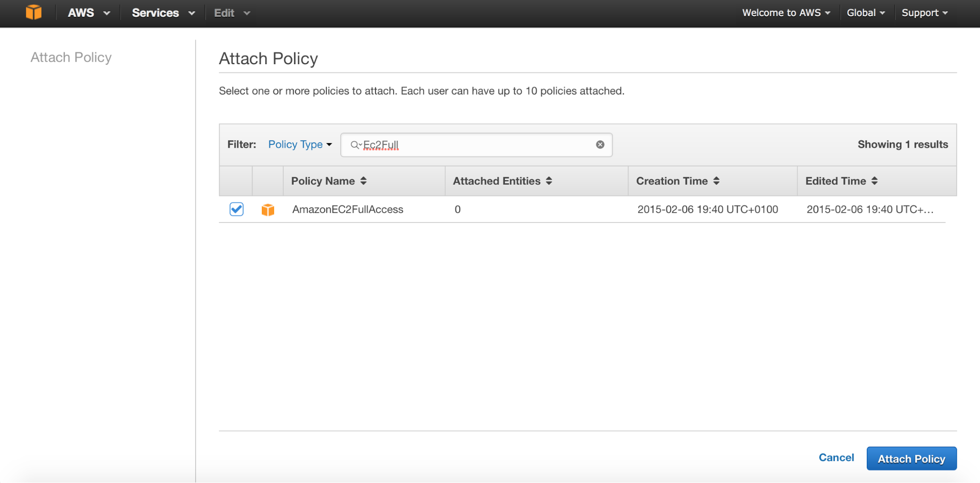Open the Support menu
This screenshot has height=483, width=980.
tap(925, 13)
